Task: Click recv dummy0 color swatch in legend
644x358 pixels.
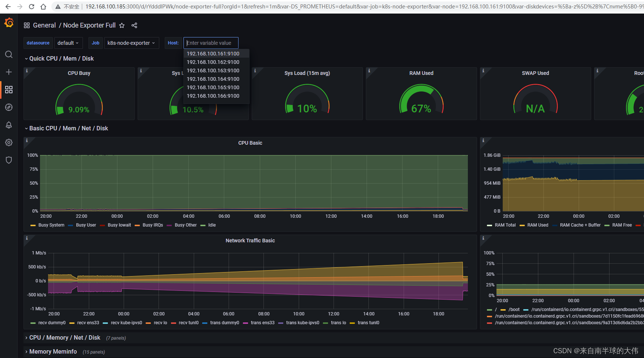Action: [33, 323]
